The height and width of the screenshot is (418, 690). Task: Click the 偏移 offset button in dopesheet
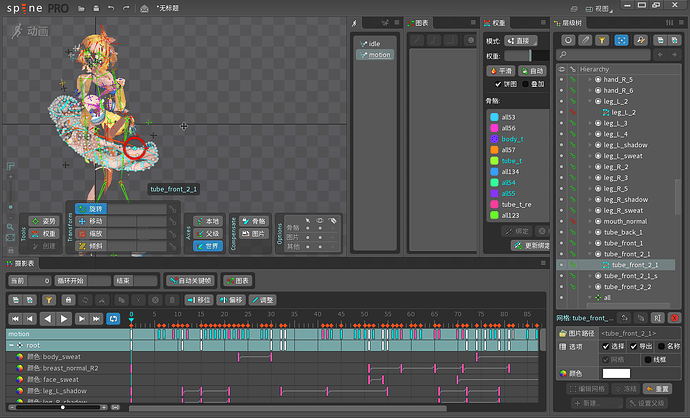[231, 300]
